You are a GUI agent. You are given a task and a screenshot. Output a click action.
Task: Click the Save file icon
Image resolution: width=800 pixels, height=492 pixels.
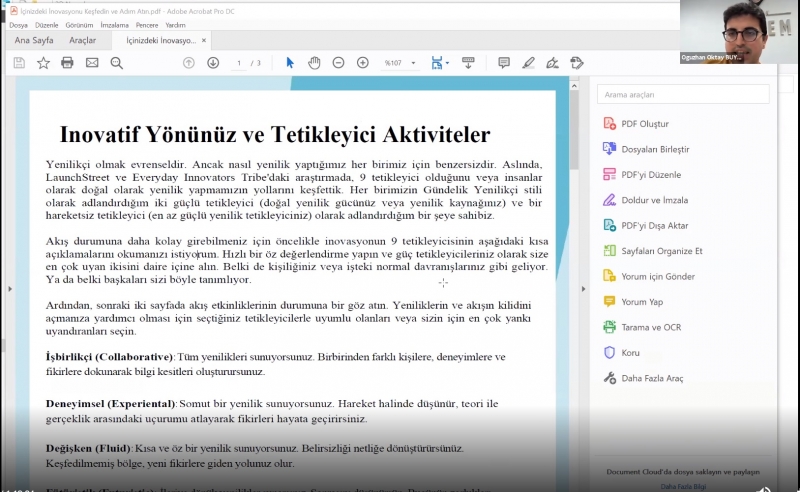19,63
